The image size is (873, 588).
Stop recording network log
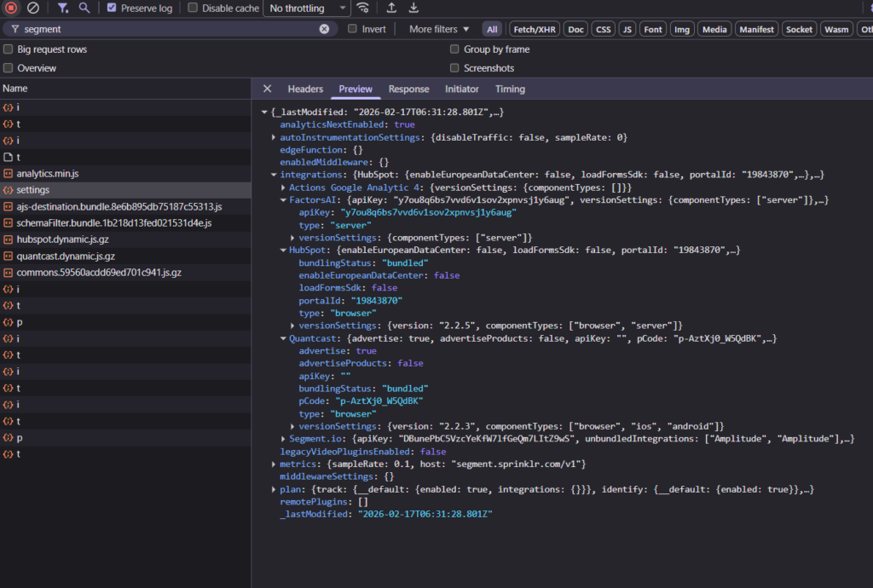click(x=11, y=8)
